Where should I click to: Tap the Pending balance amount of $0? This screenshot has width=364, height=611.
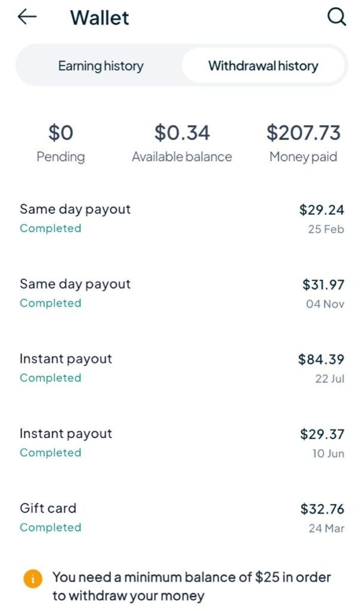click(61, 132)
